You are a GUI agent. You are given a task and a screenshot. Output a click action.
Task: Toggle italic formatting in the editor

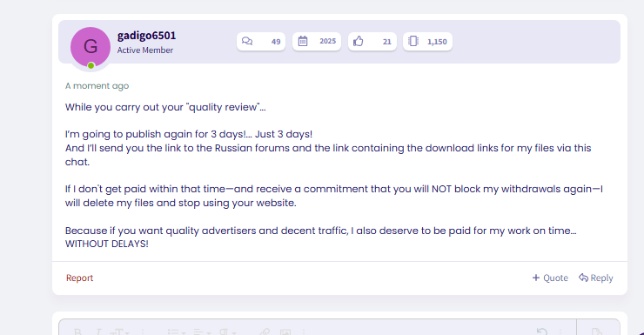point(98,332)
